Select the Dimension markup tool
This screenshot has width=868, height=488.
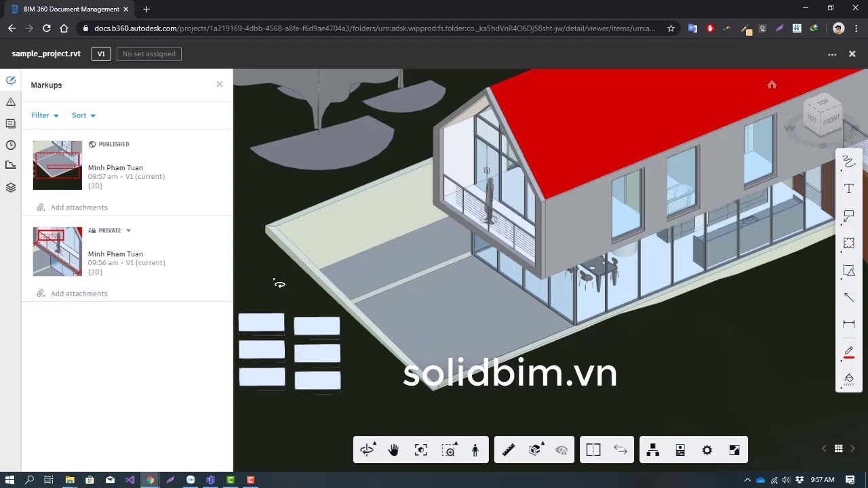pos(848,324)
